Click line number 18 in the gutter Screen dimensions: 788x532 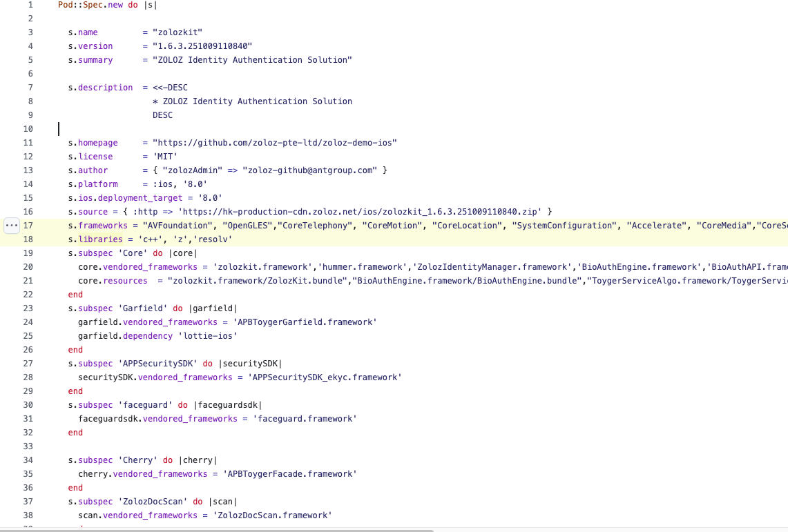(28, 239)
